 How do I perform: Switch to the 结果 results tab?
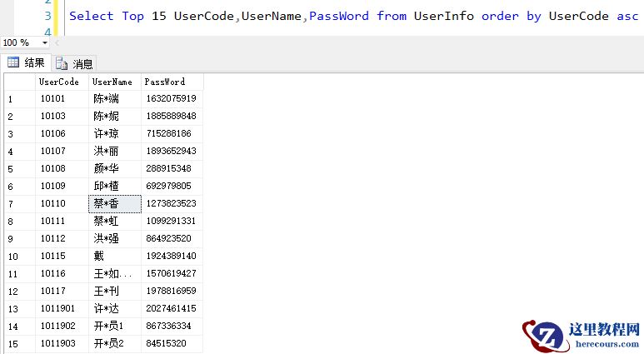26,63
